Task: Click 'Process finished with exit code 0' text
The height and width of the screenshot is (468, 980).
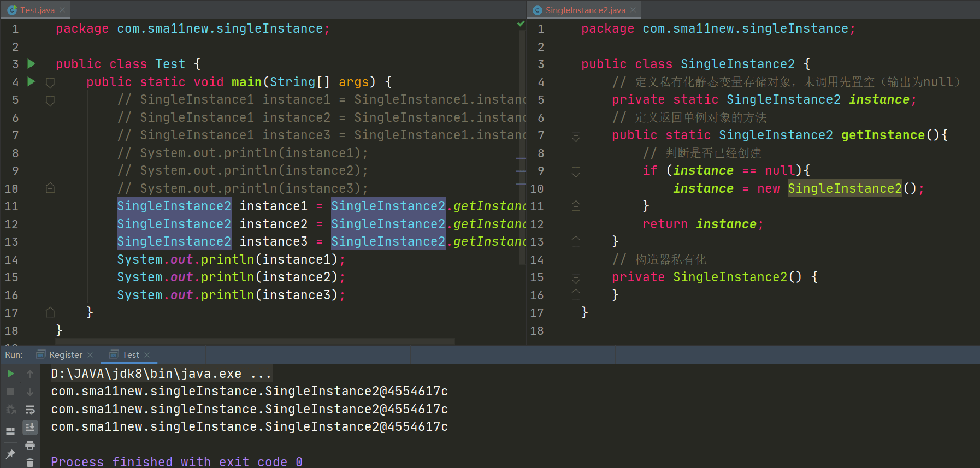Action: [x=176, y=461]
